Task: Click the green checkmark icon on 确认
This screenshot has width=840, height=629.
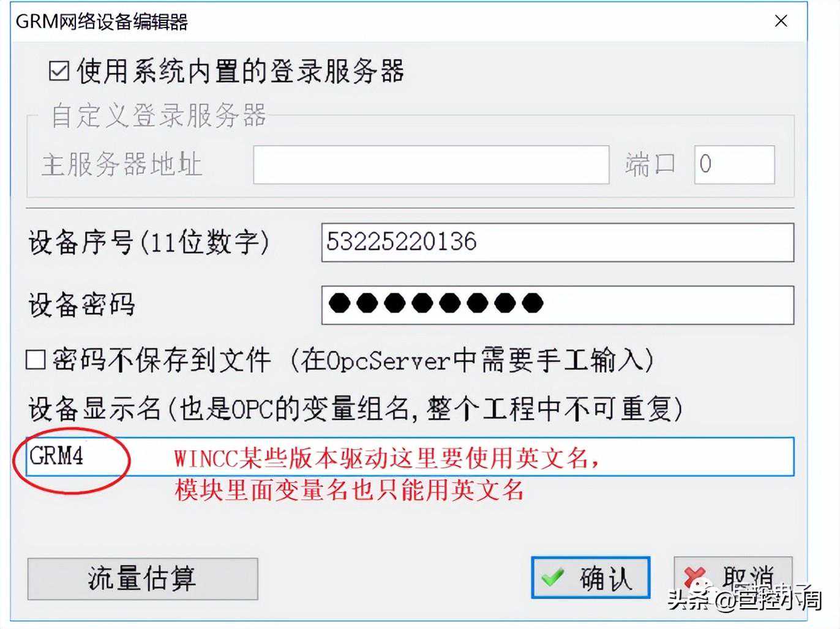Action: point(553,578)
